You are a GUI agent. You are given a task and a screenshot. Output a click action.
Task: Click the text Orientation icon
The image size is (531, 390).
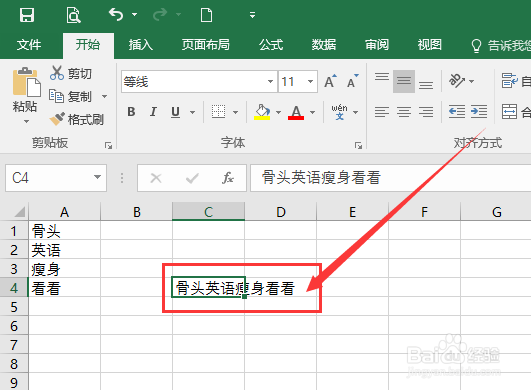click(x=457, y=81)
